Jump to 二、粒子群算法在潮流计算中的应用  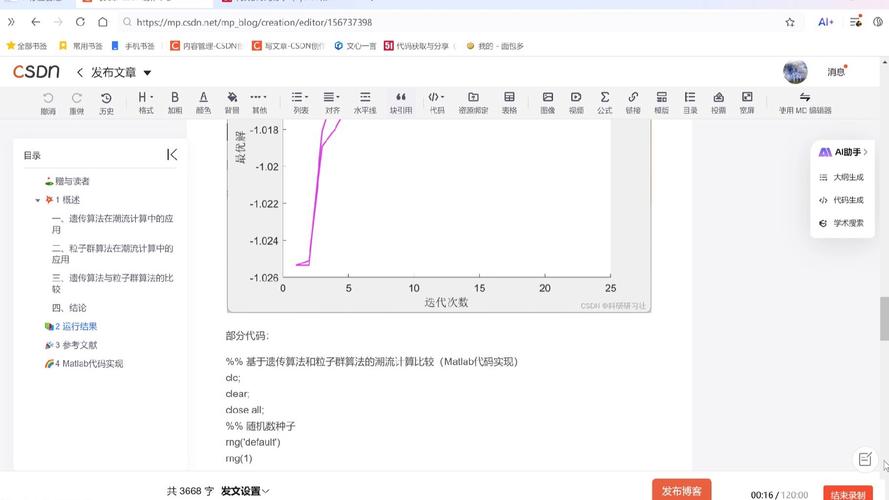coord(112,253)
